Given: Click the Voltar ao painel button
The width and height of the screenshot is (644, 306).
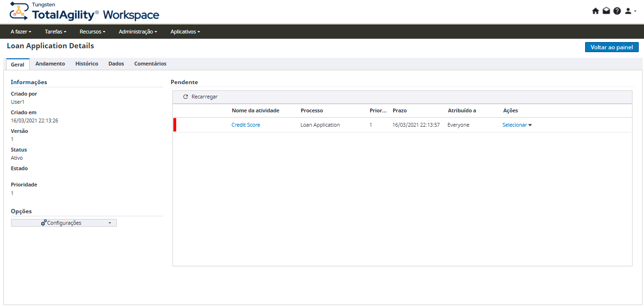Looking at the screenshot, I should click(611, 47).
